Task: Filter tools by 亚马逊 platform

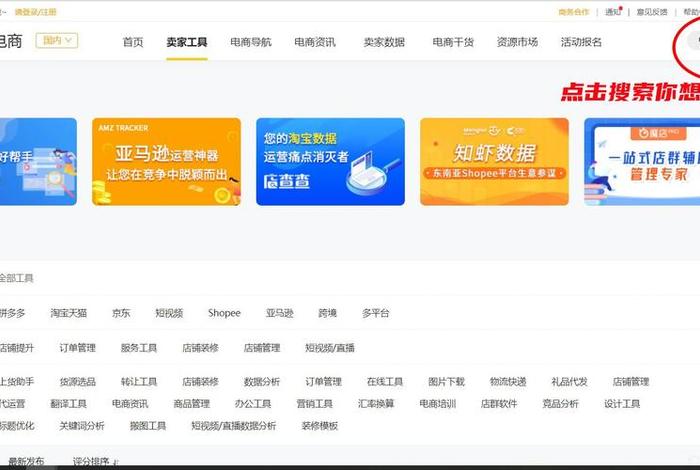Action: point(279,313)
